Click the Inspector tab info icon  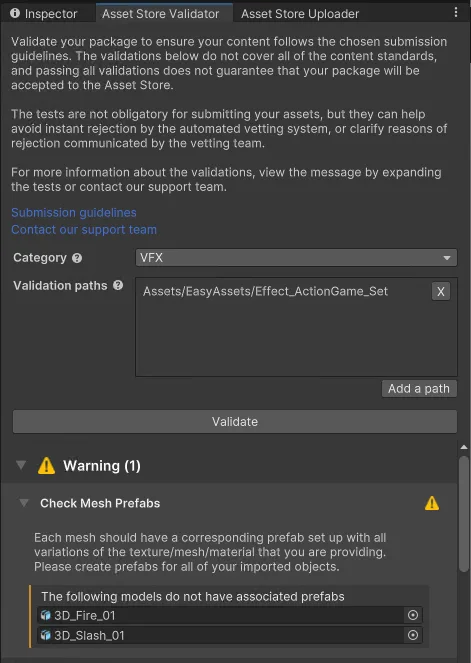tap(15, 13)
